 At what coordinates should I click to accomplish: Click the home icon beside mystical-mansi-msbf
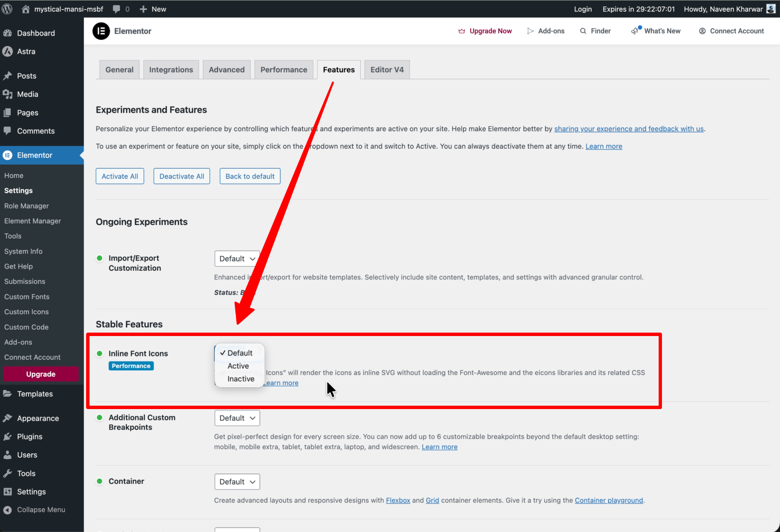[26, 9]
